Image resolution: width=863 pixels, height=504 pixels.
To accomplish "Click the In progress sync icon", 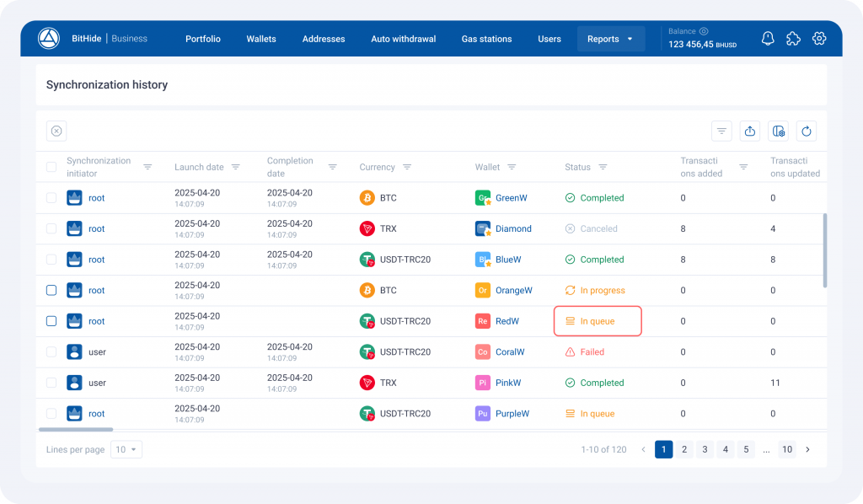I will pos(571,290).
